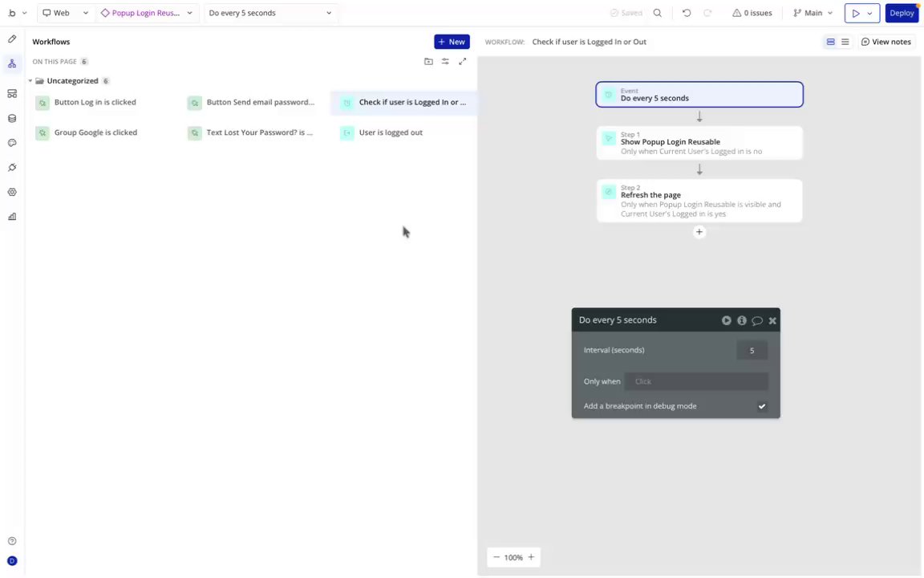This screenshot has width=924, height=578.
Task: Preview the app with play button
Action: tap(856, 13)
